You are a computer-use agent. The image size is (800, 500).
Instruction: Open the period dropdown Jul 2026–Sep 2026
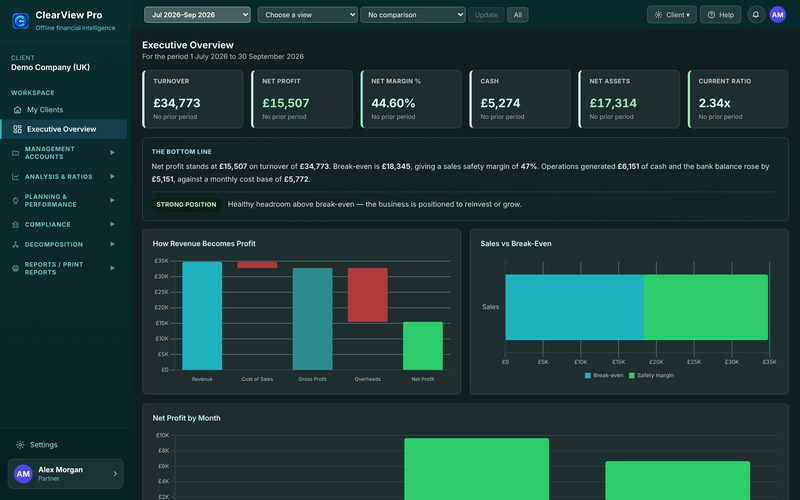(x=197, y=15)
